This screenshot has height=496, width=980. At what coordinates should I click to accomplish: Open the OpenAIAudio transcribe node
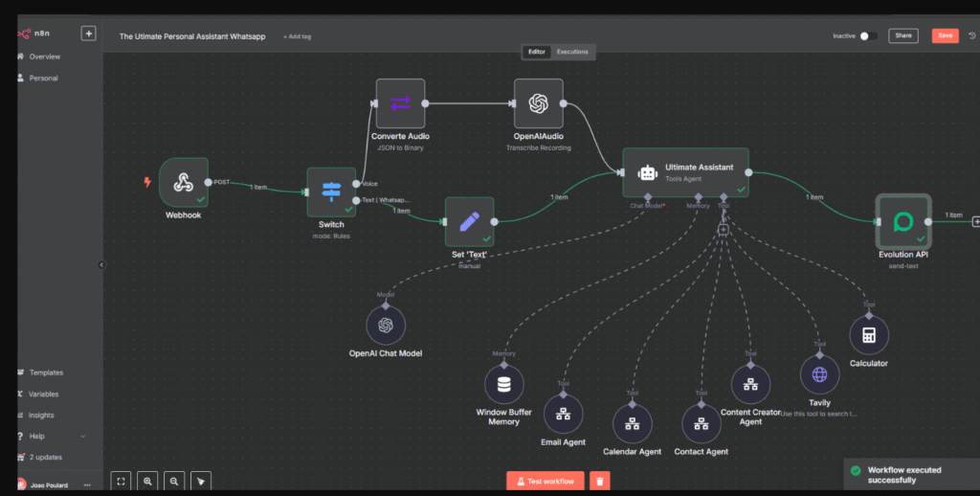click(x=538, y=103)
